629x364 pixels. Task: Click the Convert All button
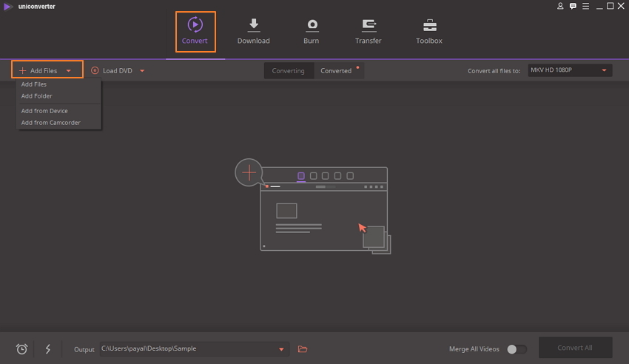[x=575, y=348]
